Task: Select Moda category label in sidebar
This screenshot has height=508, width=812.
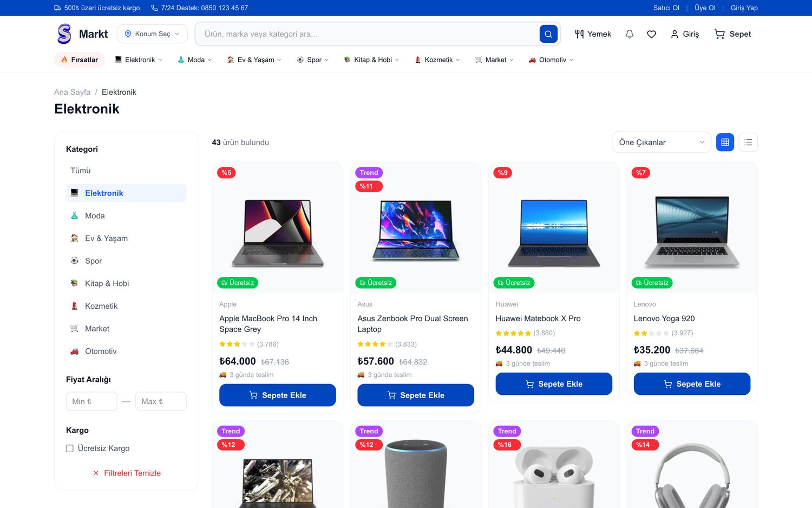Action: tap(95, 216)
